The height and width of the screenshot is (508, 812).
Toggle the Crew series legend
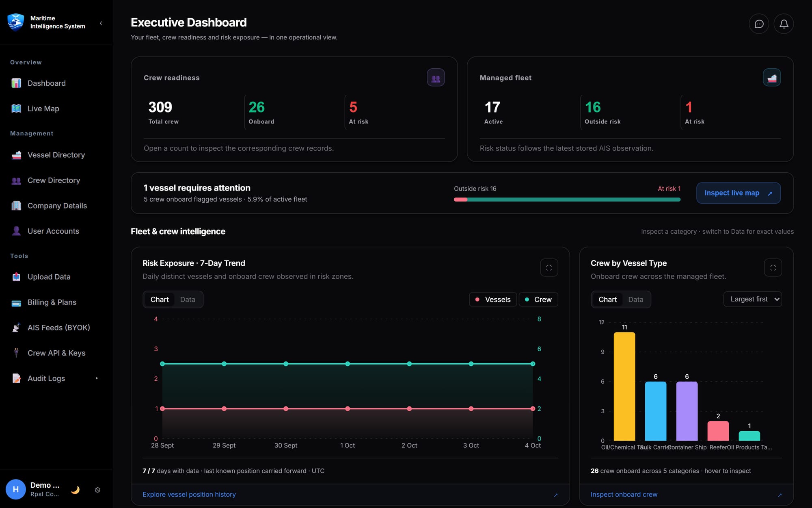(x=538, y=300)
